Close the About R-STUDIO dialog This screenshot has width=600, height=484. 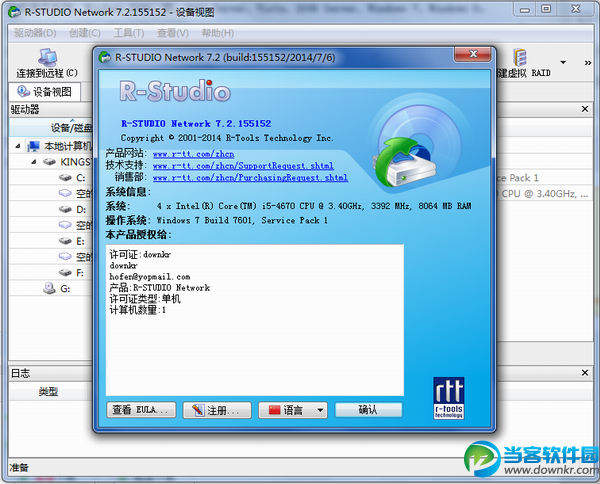coord(473,54)
